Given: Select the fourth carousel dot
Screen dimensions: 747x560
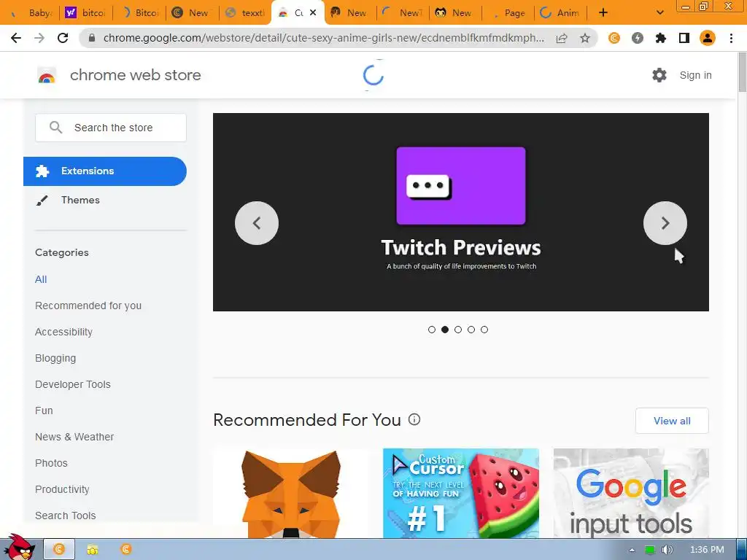Looking at the screenshot, I should coord(471,330).
